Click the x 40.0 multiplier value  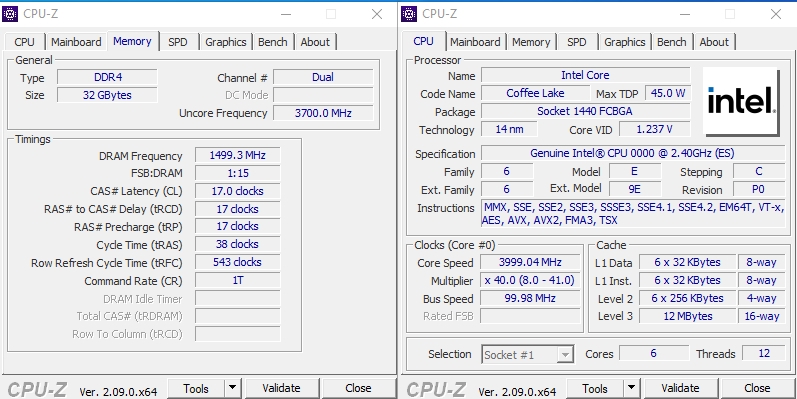(530, 280)
